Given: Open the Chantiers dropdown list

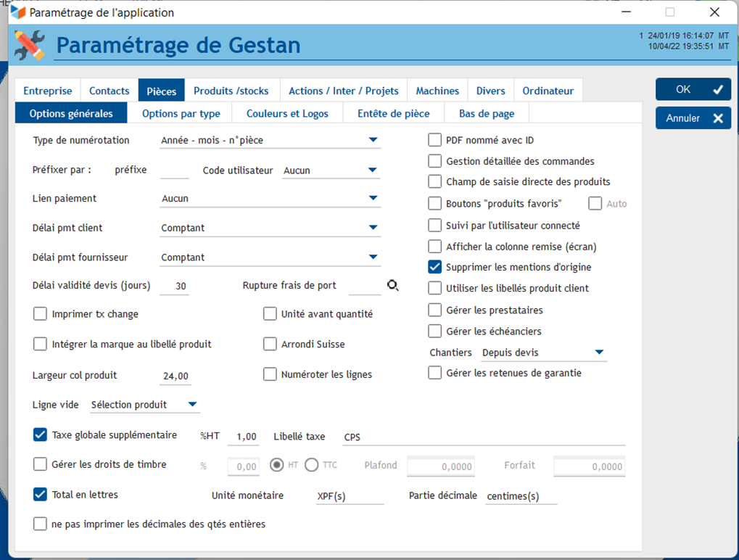Looking at the screenshot, I should click(x=599, y=353).
